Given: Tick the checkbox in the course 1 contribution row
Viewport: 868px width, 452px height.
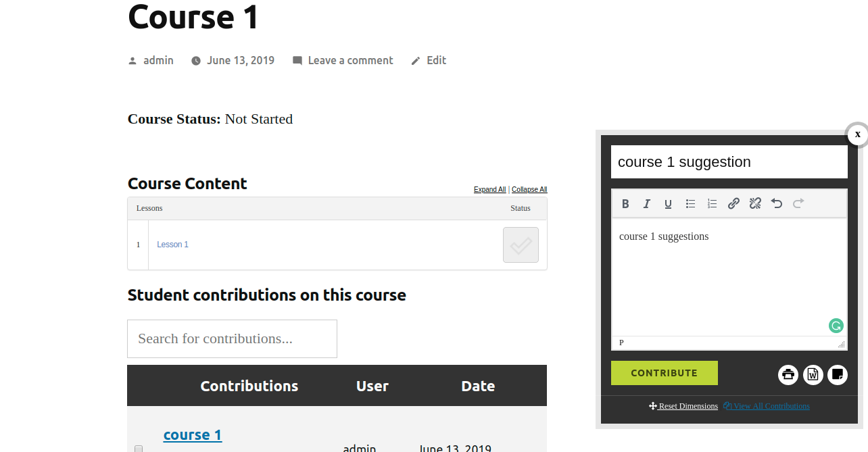Looking at the screenshot, I should (x=139, y=449).
